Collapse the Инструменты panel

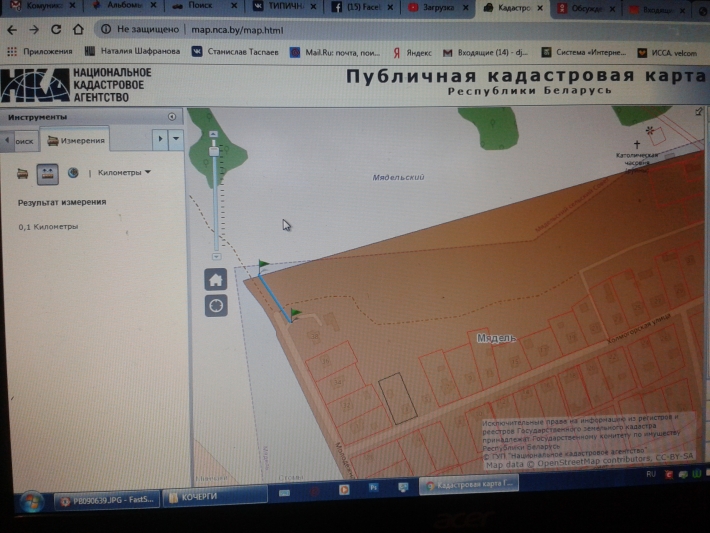click(x=172, y=117)
